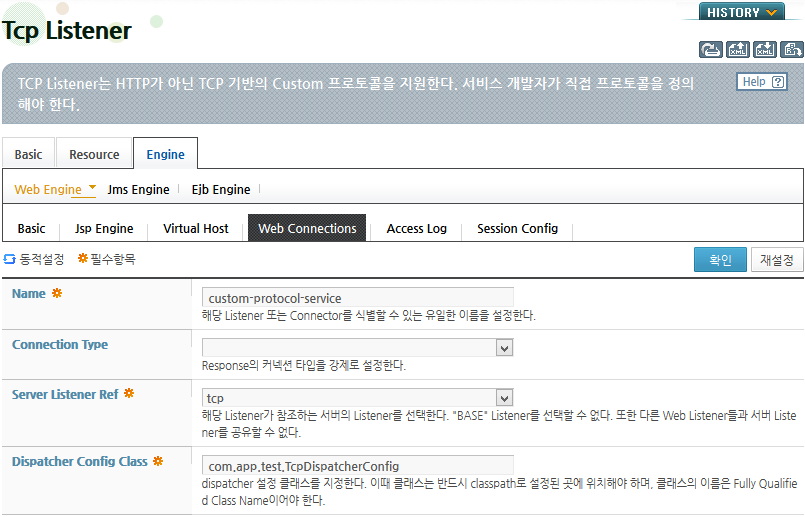Open the Server Listener Ref dropdown
805x517 pixels.
[358, 397]
